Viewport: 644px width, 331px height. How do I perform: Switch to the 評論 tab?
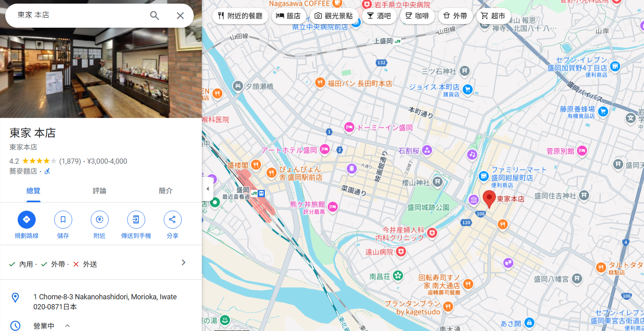pos(100,191)
